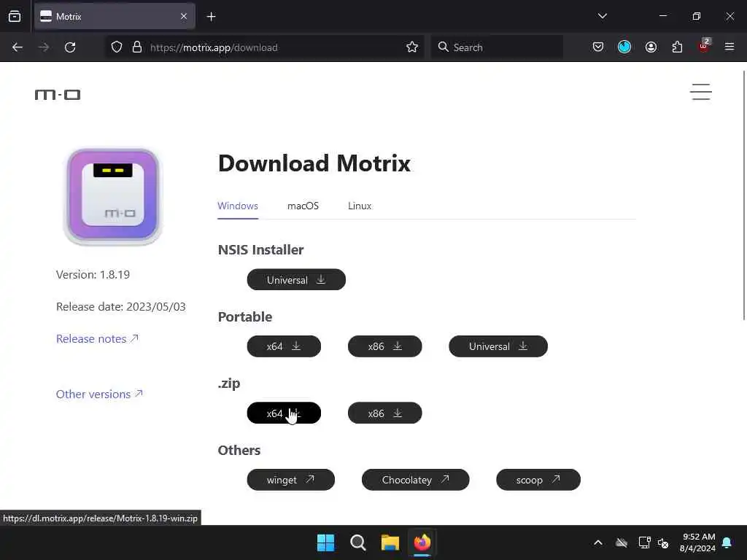Open the Firefox application menu
Viewport: 747px width, 560px height.
pos(729,47)
